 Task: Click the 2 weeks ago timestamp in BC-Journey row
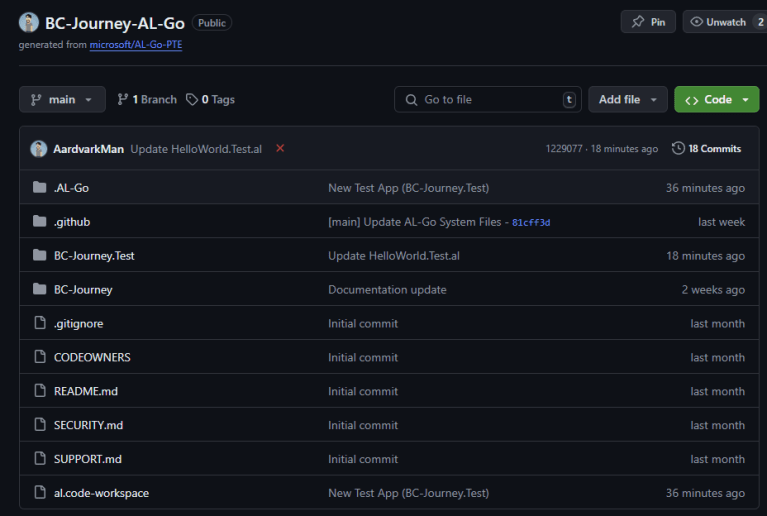(713, 290)
